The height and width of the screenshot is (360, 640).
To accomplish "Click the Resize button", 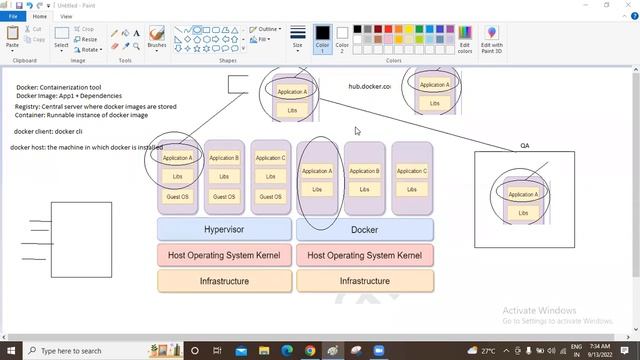I will [86, 40].
